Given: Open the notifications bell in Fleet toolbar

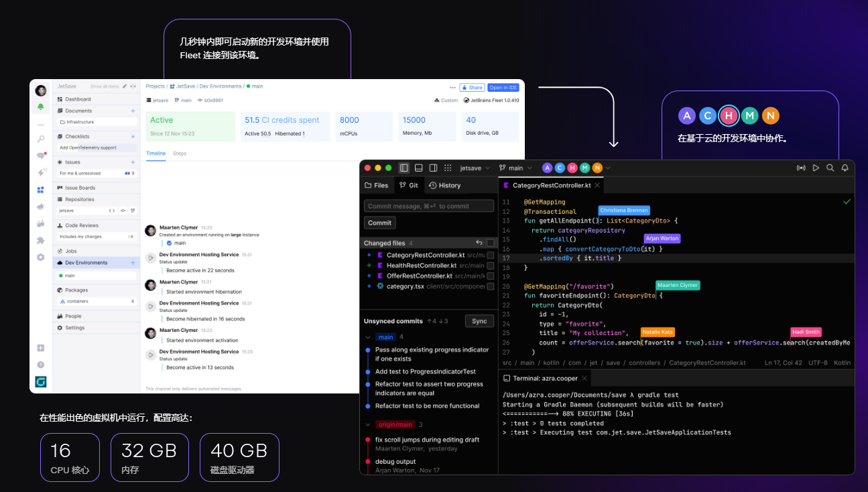Looking at the screenshot, I should (x=845, y=168).
